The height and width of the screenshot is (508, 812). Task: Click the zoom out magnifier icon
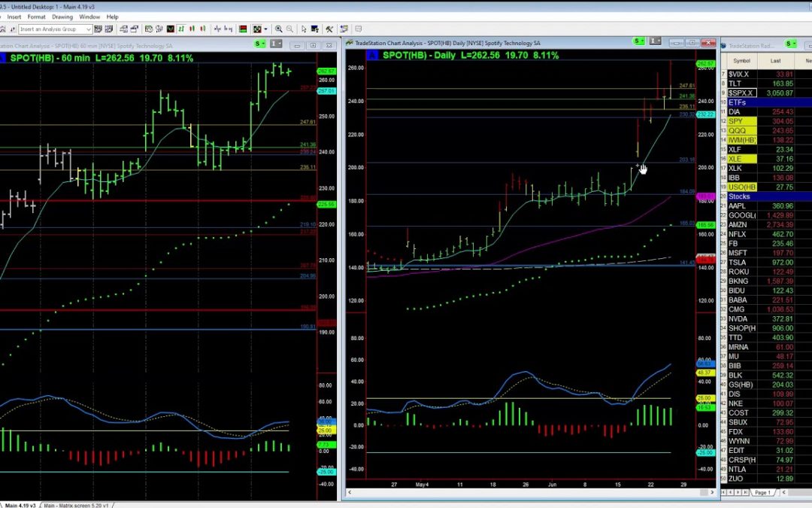pyautogui.click(x=289, y=29)
